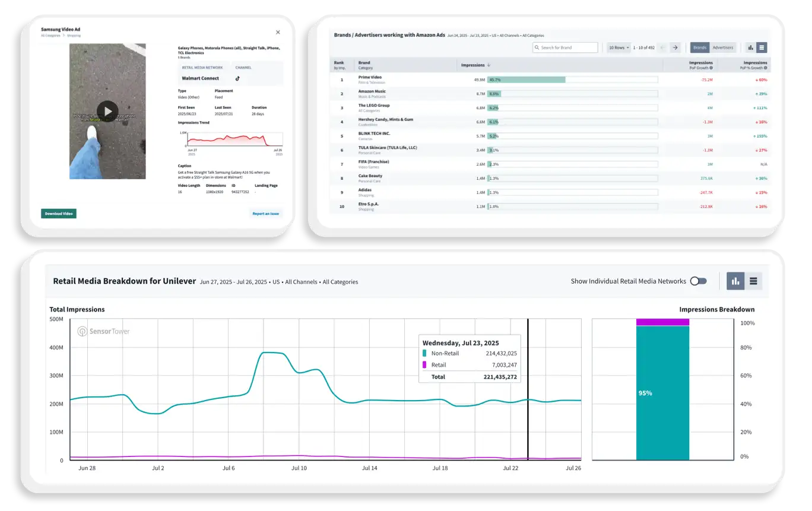This screenshot has height=511, width=812.
Task: Open the Adidas brand row
Action: coord(550,192)
